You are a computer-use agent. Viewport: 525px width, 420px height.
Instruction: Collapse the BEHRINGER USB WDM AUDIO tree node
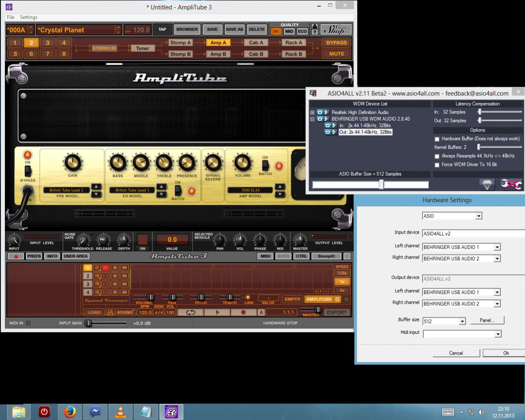[x=312, y=119]
